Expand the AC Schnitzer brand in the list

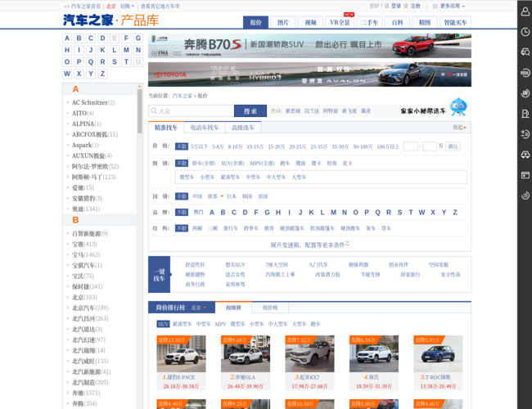click(93, 102)
